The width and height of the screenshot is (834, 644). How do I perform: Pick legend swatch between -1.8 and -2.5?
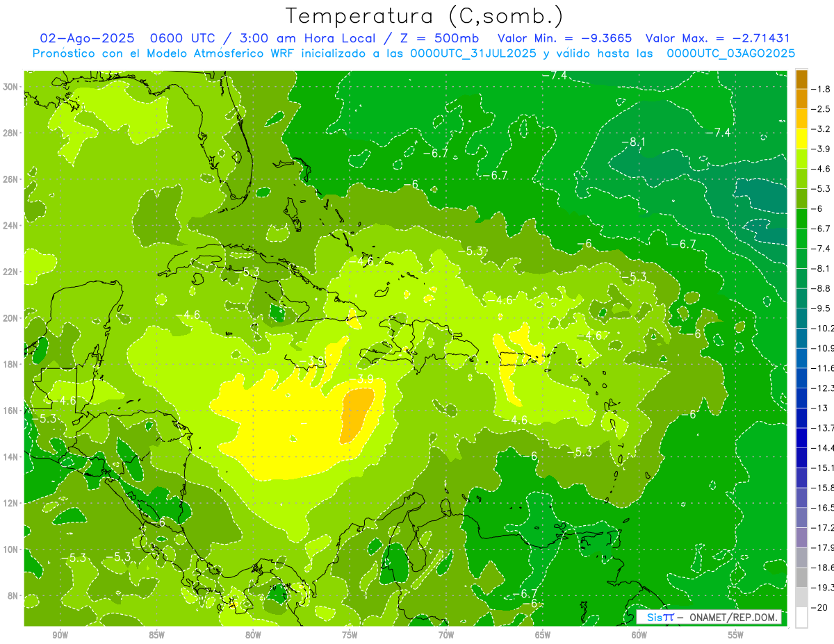[x=801, y=99]
